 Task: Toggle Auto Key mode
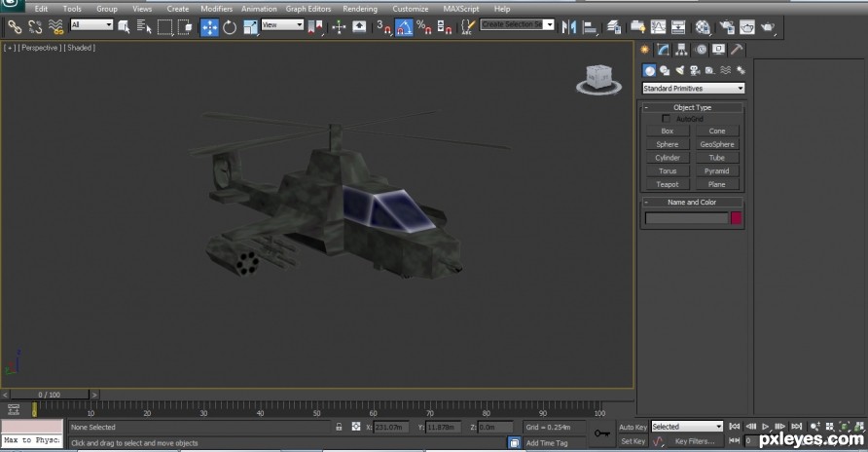633,427
